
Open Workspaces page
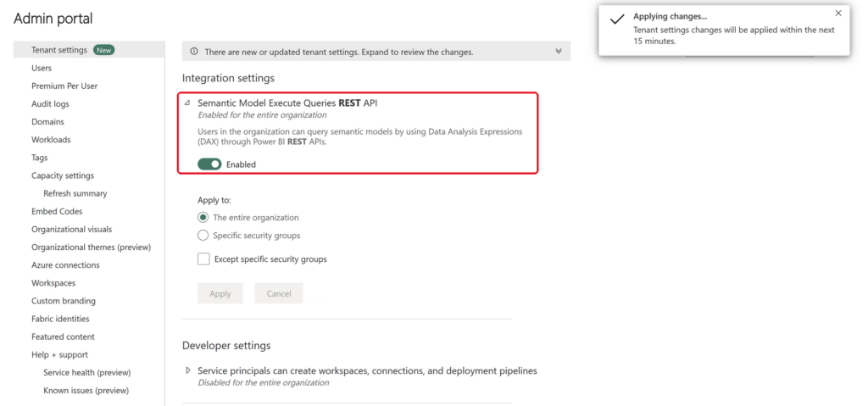[53, 283]
